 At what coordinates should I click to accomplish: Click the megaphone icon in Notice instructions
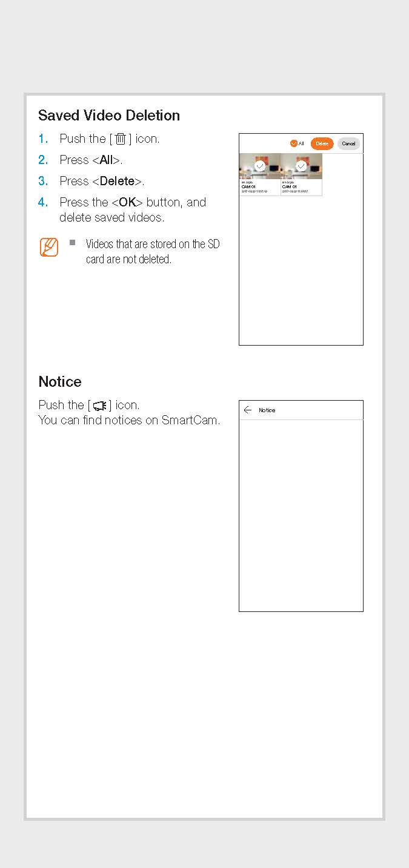(x=99, y=406)
